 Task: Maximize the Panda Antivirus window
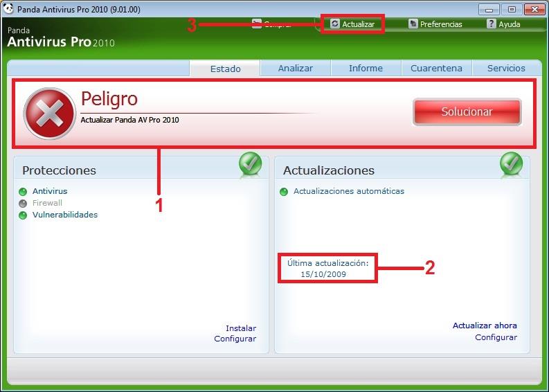[x=512, y=9]
